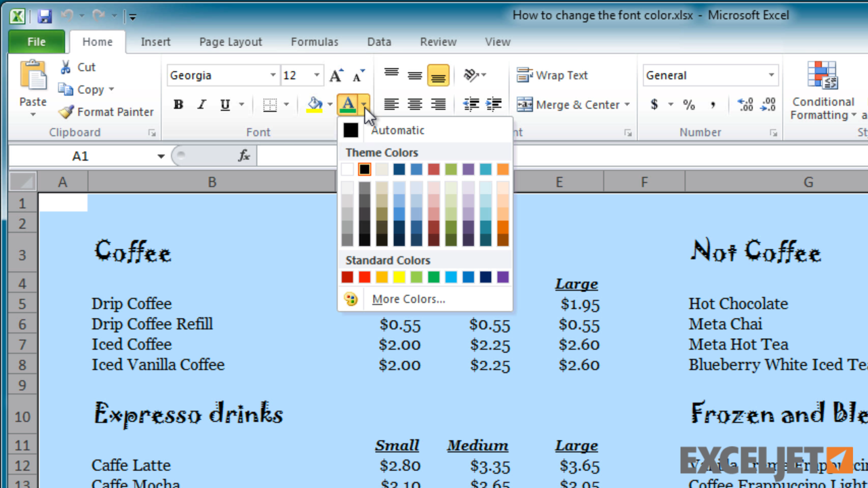Open the Fill Color dropdown arrow
Image resolution: width=868 pixels, height=488 pixels.
click(330, 104)
